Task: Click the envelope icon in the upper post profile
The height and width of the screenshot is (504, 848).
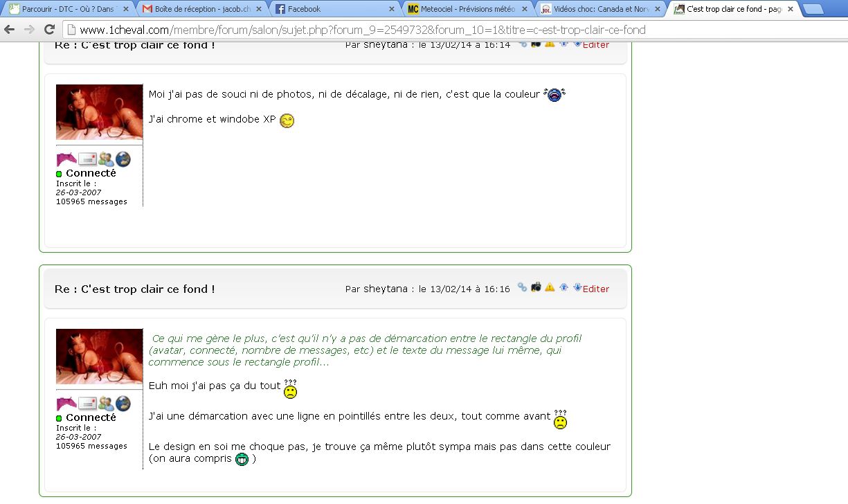Action: pos(87,159)
